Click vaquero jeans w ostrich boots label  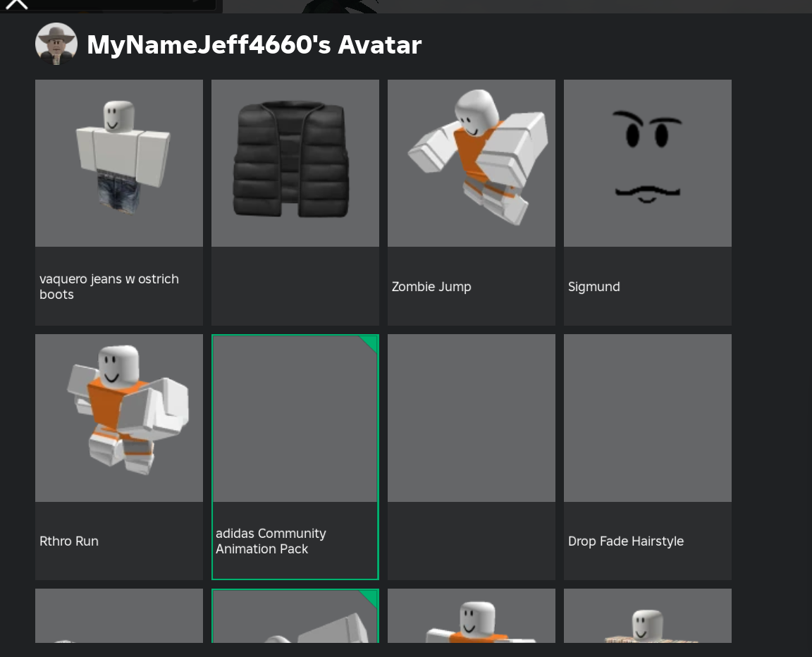(109, 287)
